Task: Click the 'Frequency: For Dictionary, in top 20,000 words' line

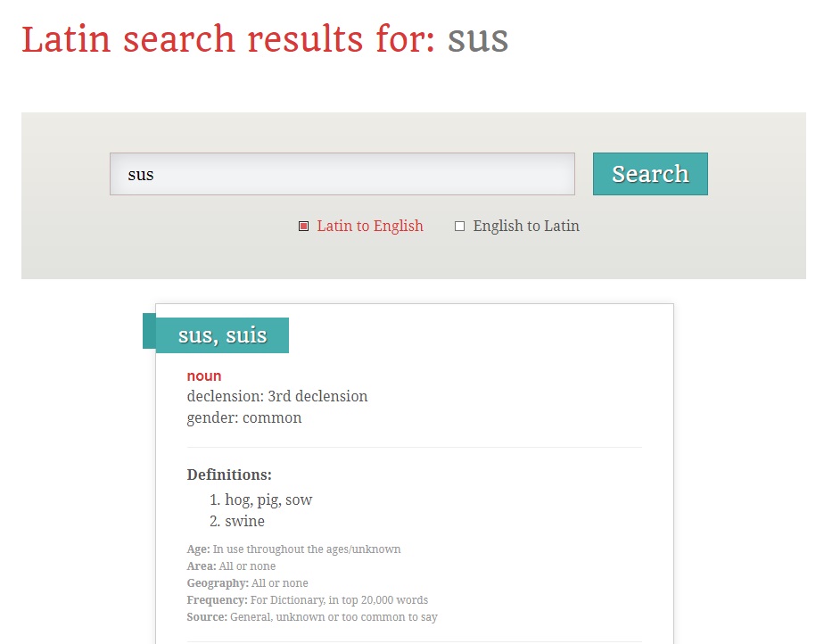Action: 308,599
